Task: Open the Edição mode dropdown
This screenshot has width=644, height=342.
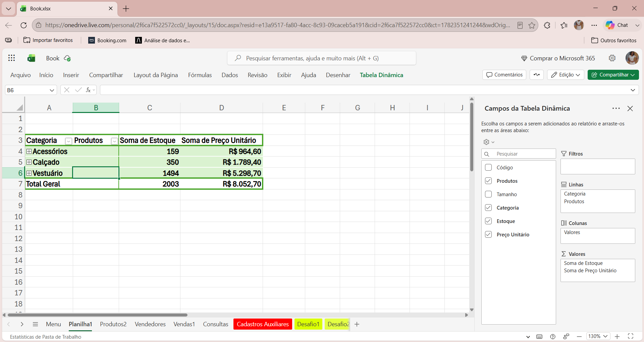Action: [x=566, y=75]
